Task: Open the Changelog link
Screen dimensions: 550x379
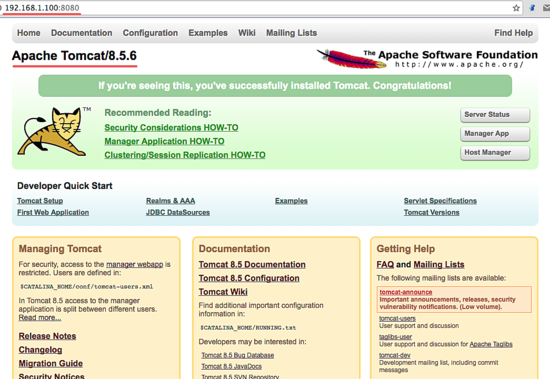Action: pyautogui.click(x=40, y=350)
